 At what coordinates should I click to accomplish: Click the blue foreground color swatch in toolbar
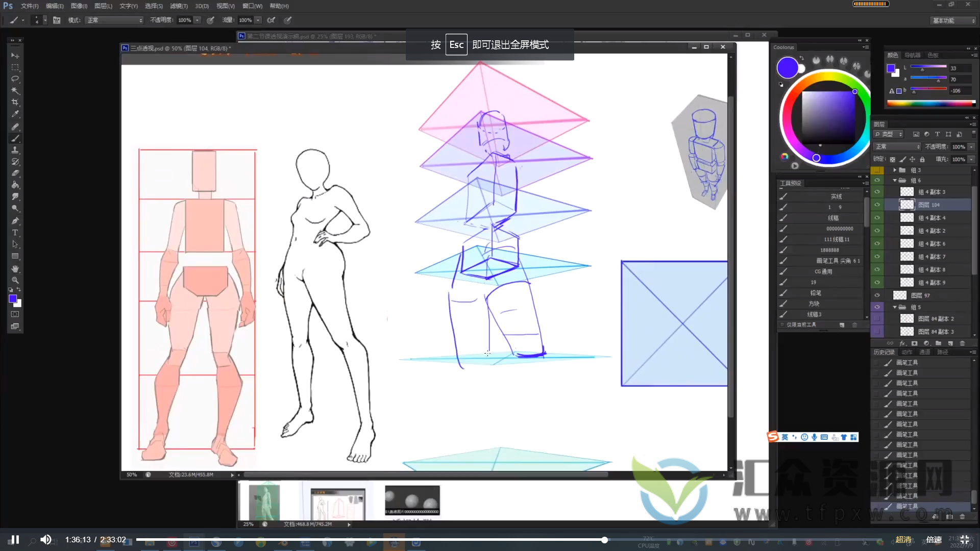13,299
